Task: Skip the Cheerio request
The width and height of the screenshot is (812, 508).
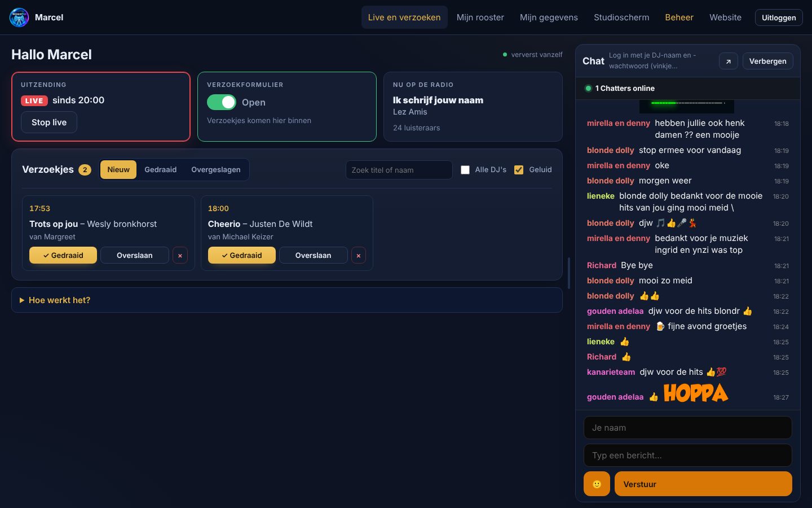Action: coord(314,255)
